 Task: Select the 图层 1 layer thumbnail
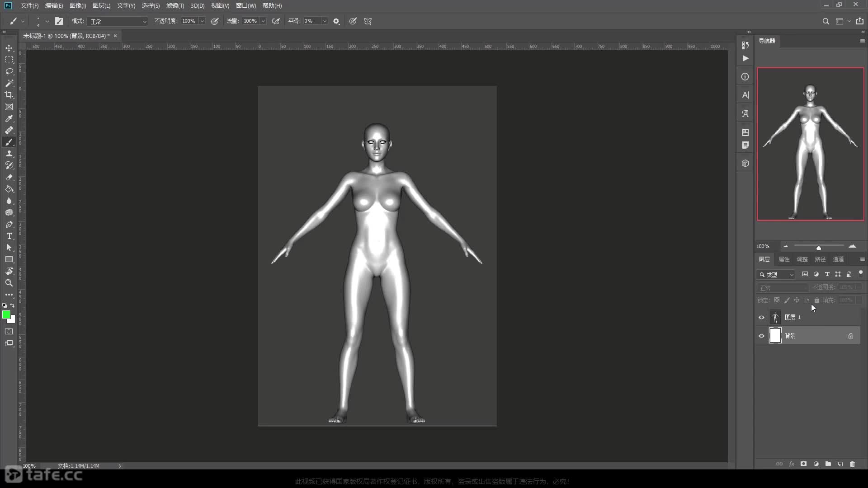click(775, 317)
